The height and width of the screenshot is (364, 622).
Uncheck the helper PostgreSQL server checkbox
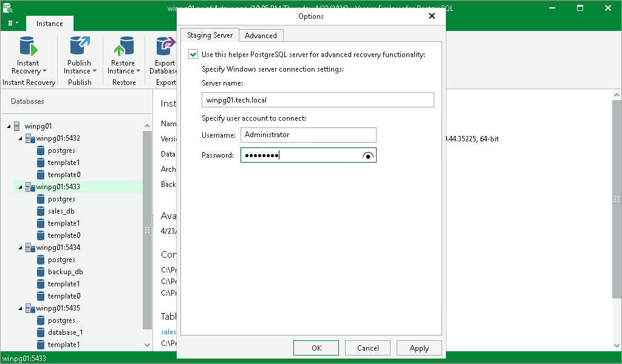[193, 54]
